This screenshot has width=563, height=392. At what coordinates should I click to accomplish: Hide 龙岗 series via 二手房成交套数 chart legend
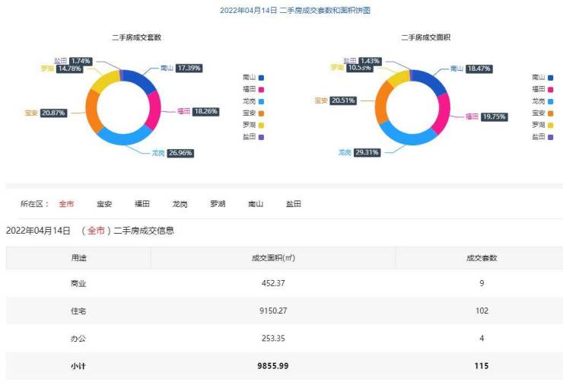point(253,101)
